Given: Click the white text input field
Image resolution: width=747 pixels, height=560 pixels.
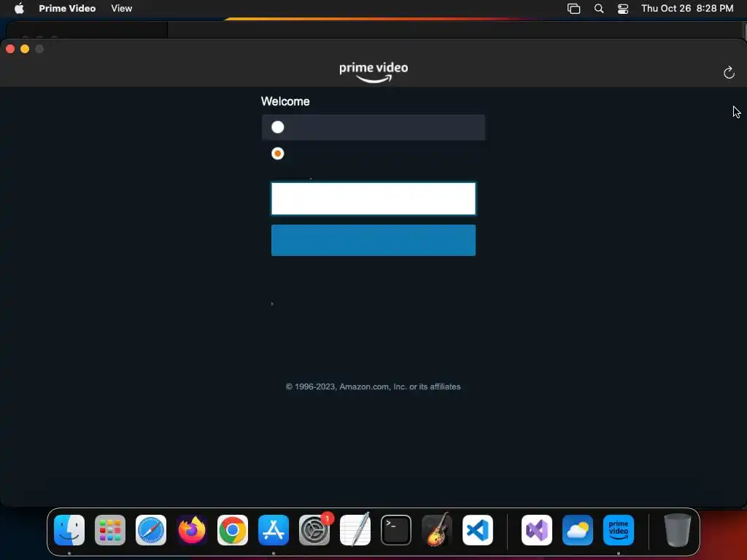Looking at the screenshot, I should 373,198.
